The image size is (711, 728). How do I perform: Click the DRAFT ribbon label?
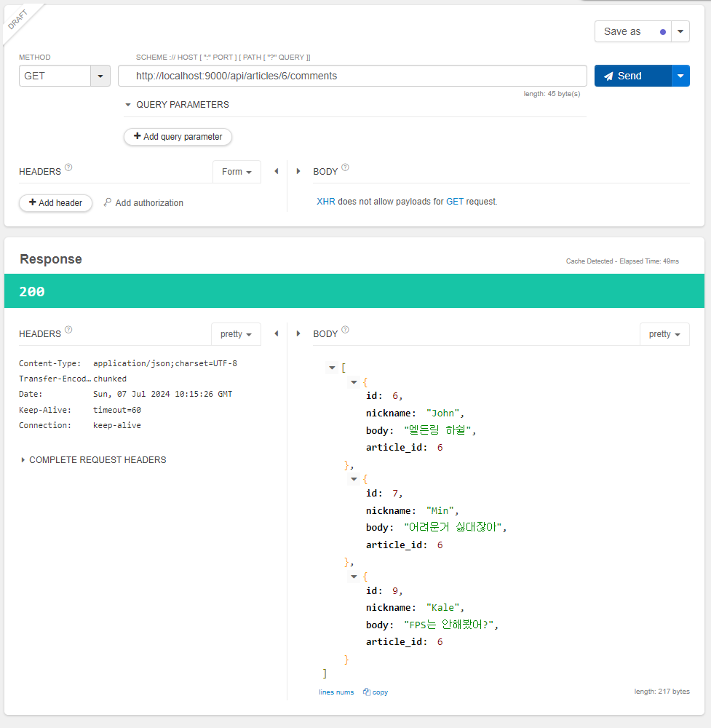(18, 20)
